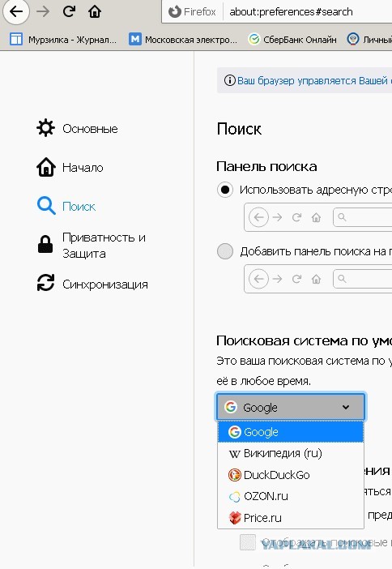The image size is (392, 569).
Task: Click the info icon in management notice
Action: click(229, 80)
